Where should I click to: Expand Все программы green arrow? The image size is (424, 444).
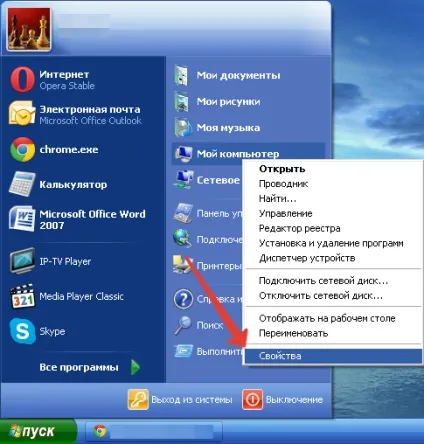[135, 367]
